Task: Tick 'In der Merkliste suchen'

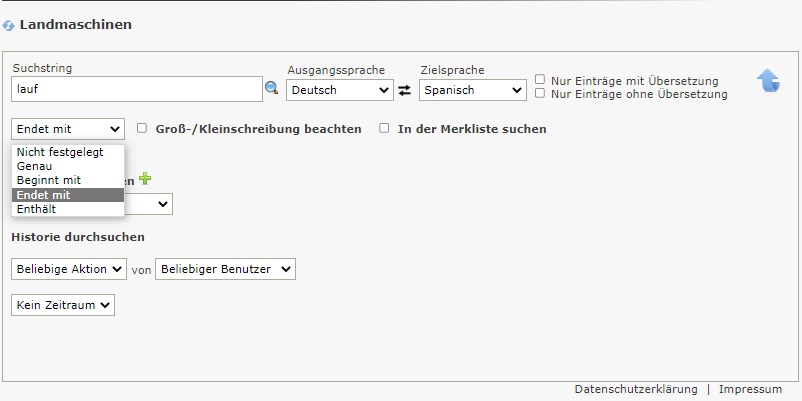Action: pos(384,128)
